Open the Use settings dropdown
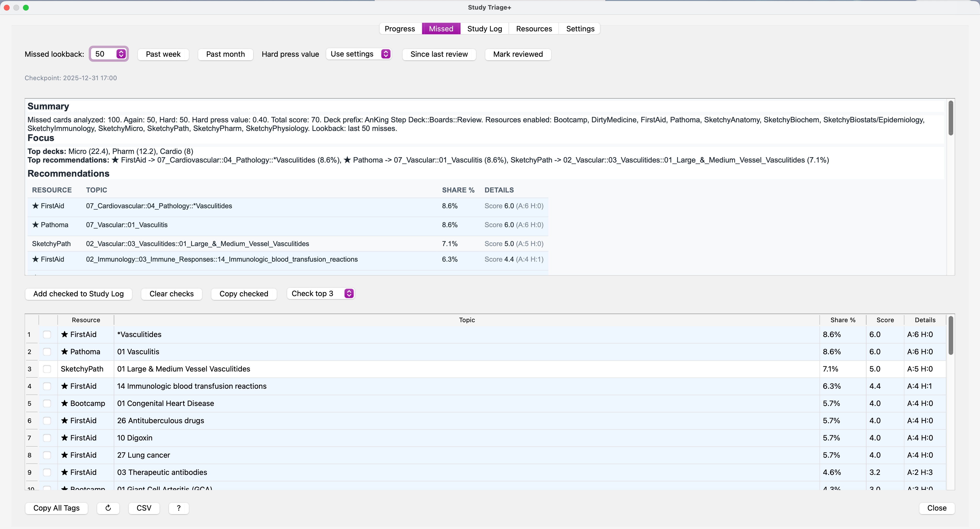The image size is (980, 529). tap(359, 54)
